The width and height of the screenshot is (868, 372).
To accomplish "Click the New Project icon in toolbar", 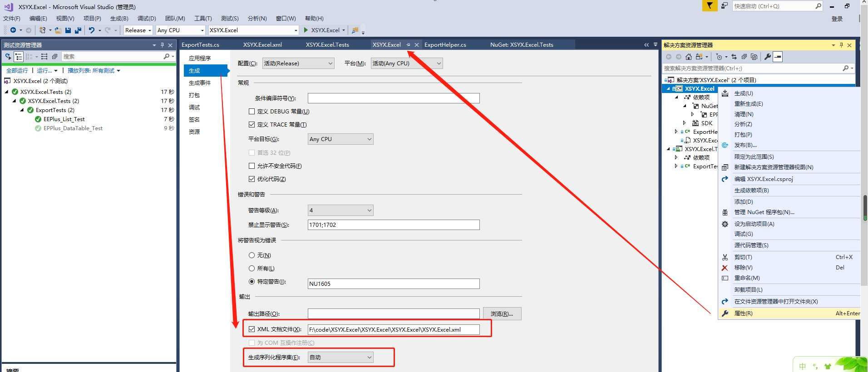I will (x=42, y=30).
